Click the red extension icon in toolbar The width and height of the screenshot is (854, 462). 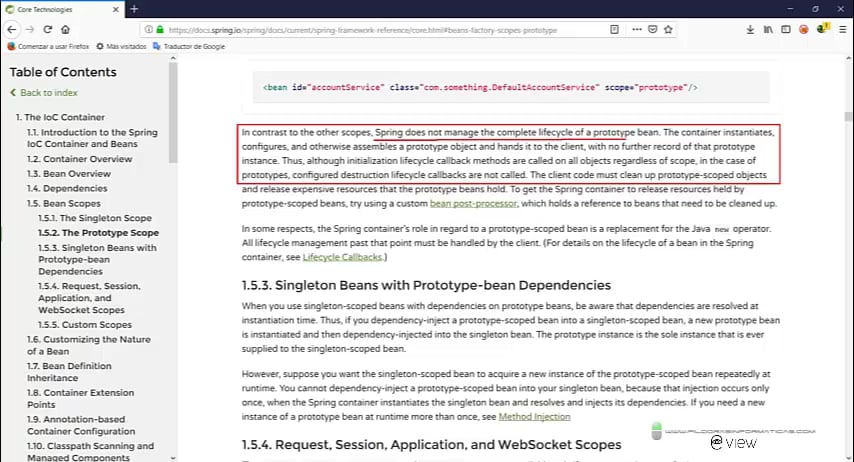click(x=803, y=29)
